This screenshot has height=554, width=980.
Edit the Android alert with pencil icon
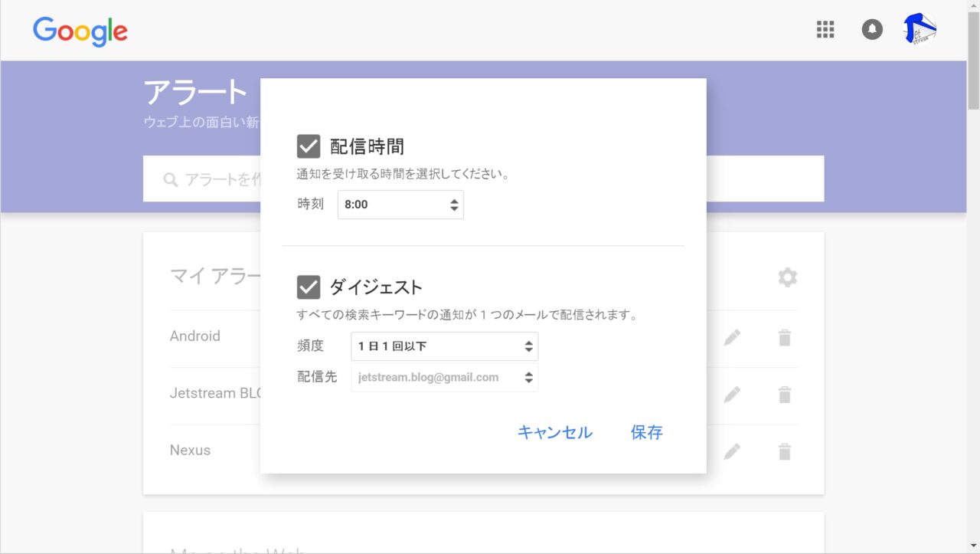pyautogui.click(x=732, y=337)
